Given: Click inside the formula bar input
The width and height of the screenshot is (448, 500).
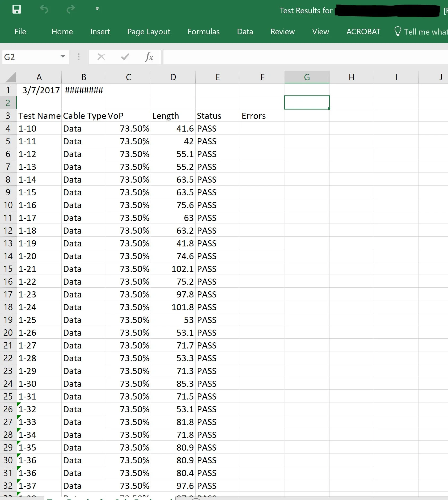Looking at the screenshot, I should [x=305, y=57].
